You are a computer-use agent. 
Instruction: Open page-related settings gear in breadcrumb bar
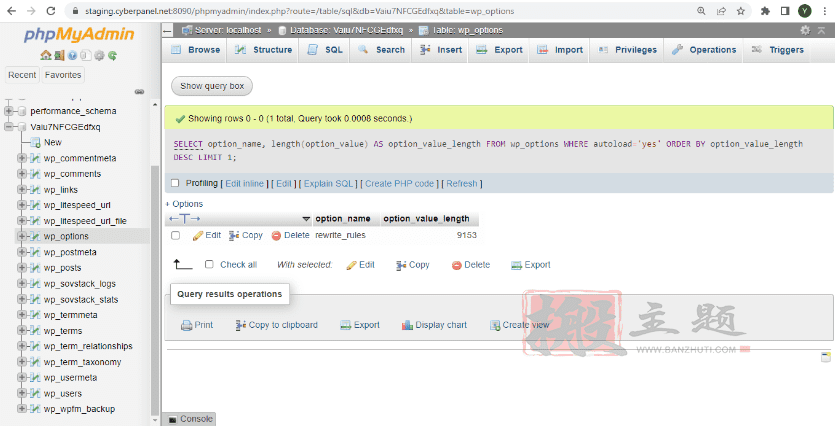point(805,30)
